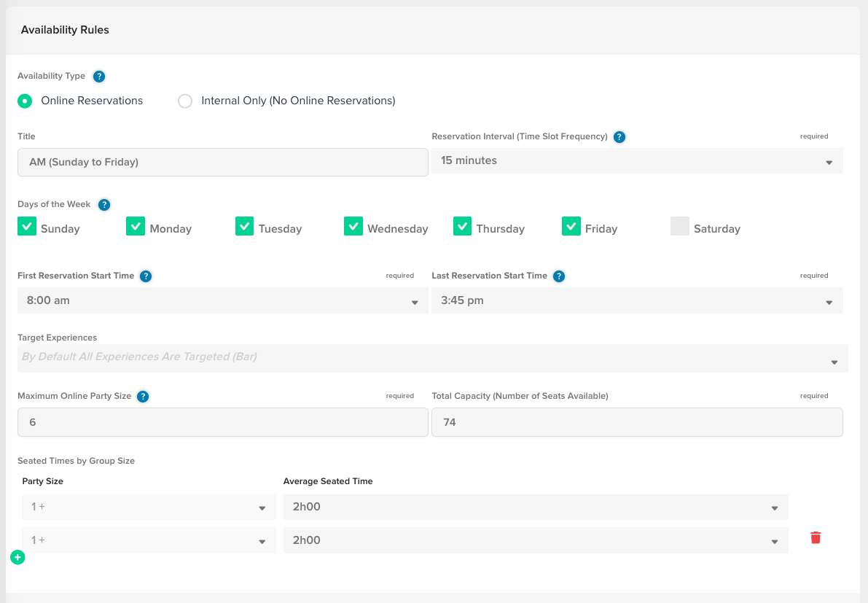Delete second seated time row with trash icon
Screen dimensions: 868x603
point(816,537)
